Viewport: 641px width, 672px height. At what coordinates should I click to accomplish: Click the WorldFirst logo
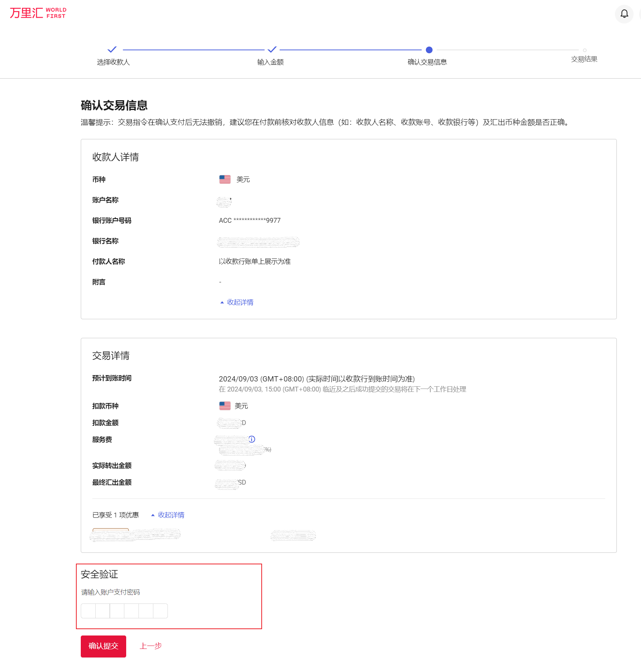[x=38, y=13]
